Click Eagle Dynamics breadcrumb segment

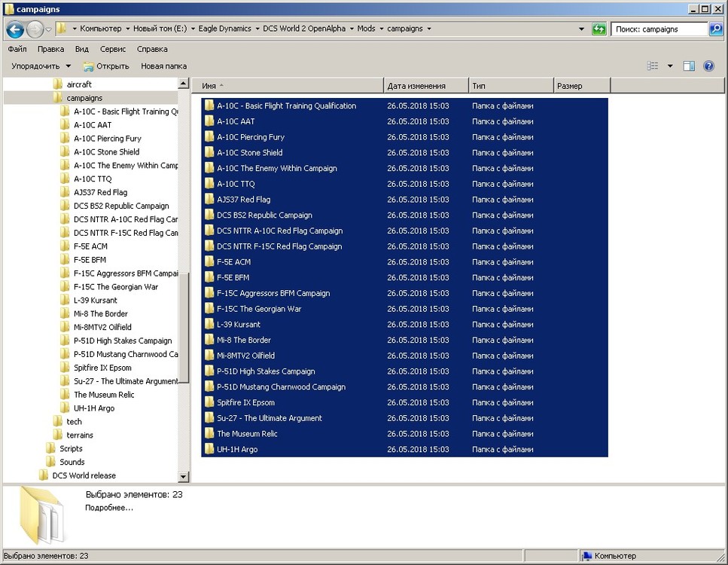tap(224, 29)
